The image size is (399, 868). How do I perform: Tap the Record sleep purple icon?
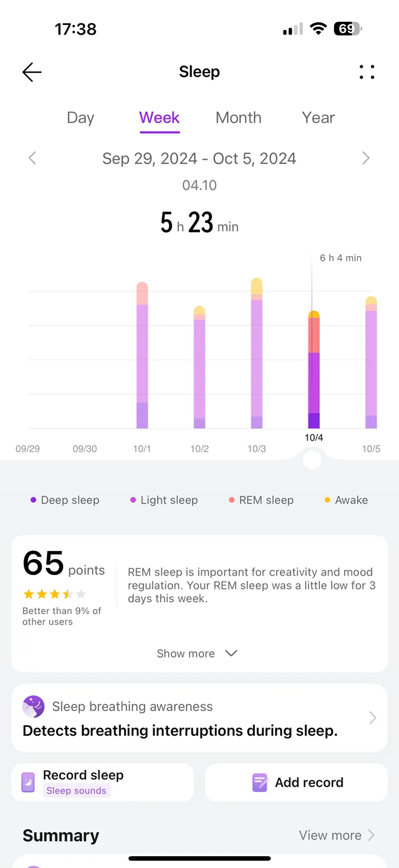(x=28, y=782)
